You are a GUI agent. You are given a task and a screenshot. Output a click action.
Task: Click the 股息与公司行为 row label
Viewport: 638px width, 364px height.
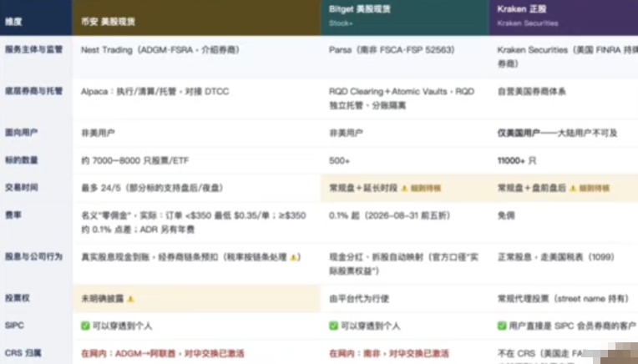(x=33, y=256)
